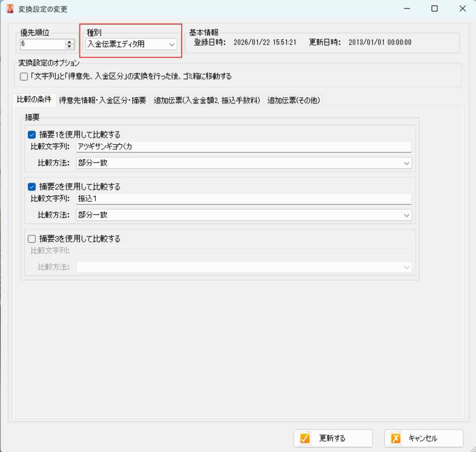Click inside the 優先順位 number field
Screen dimensions: 476x452
pos(42,44)
